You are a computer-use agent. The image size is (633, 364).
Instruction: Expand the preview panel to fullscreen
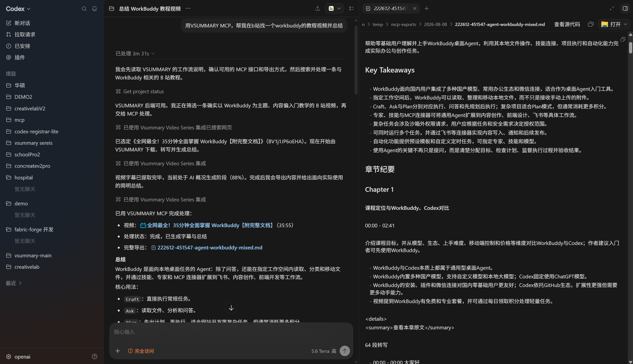612,9
